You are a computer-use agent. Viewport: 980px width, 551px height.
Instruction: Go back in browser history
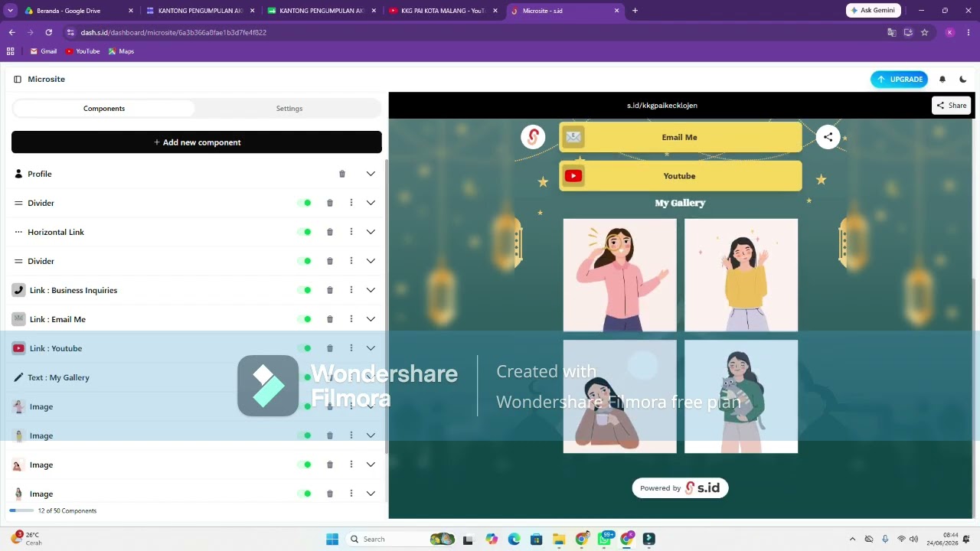click(11, 32)
